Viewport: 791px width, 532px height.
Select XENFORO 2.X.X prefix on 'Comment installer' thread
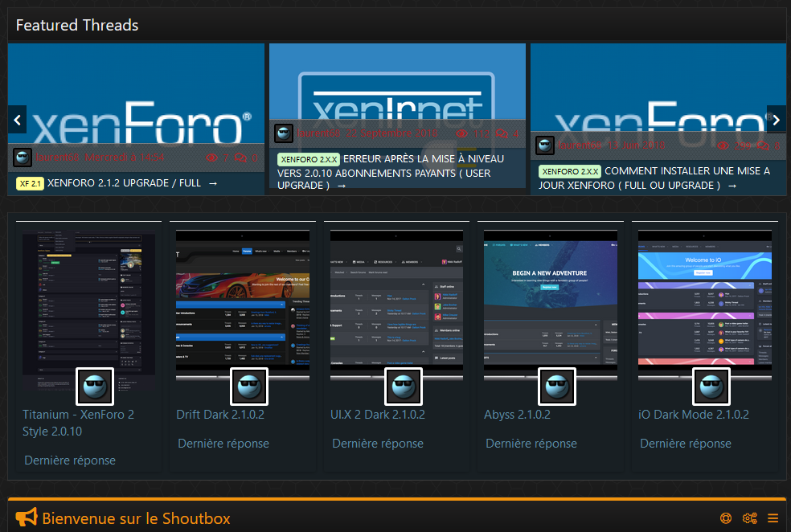point(570,171)
